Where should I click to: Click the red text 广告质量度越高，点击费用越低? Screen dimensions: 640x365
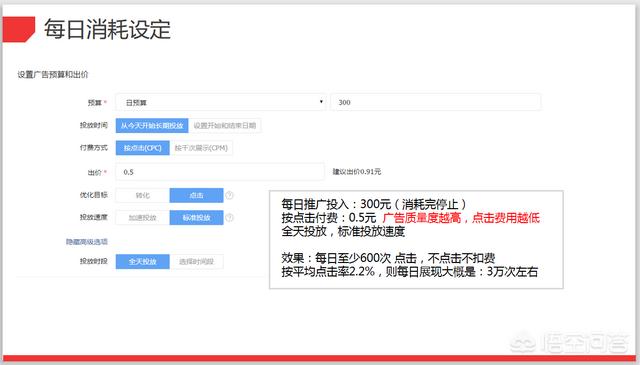tap(461, 218)
